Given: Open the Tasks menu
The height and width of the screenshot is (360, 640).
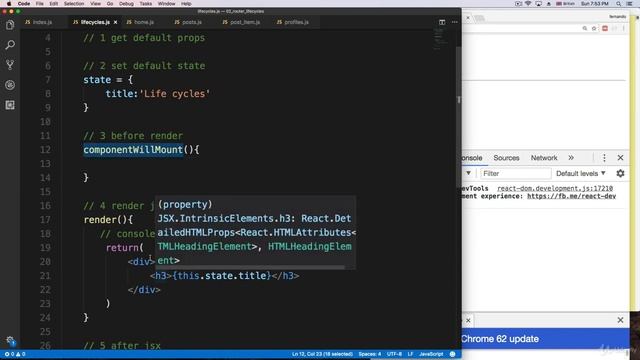Looking at the screenshot, I should pyautogui.click(x=145, y=4).
